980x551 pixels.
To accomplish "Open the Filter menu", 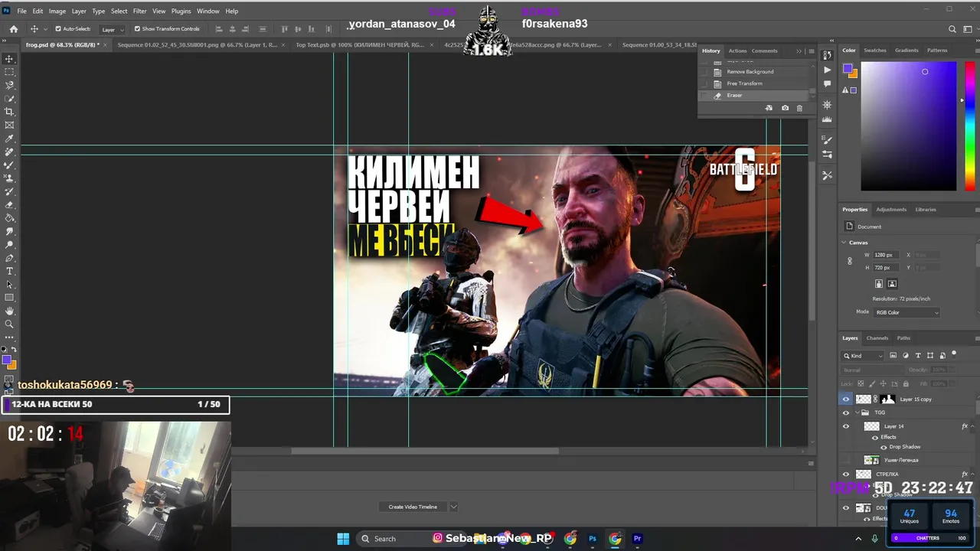I will [139, 11].
